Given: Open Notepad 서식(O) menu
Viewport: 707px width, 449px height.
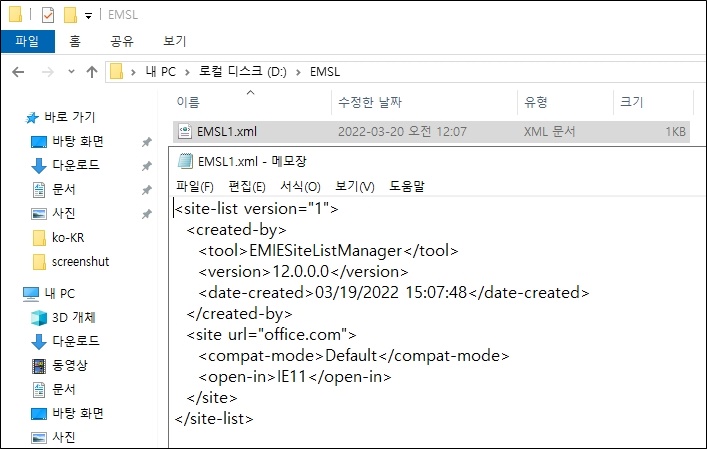Looking at the screenshot, I should [300, 186].
